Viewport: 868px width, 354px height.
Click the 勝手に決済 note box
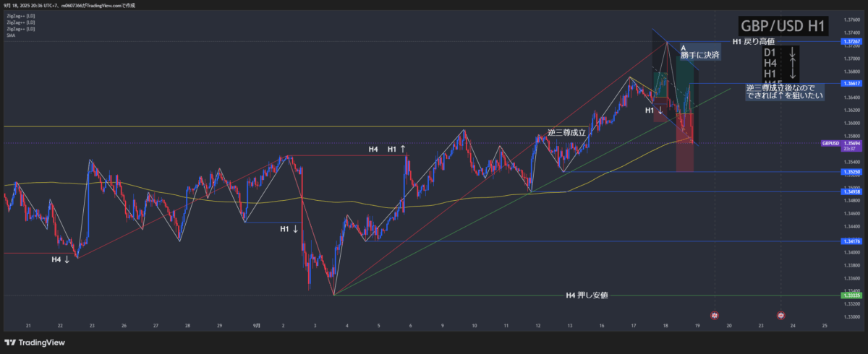pyautogui.click(x=699, y=53)
